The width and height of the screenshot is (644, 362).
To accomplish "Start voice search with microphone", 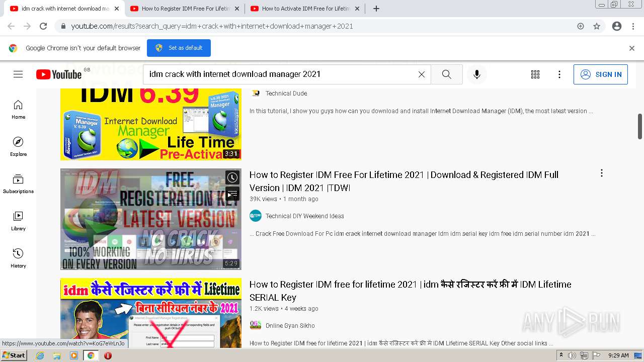I will pos(477,74).
